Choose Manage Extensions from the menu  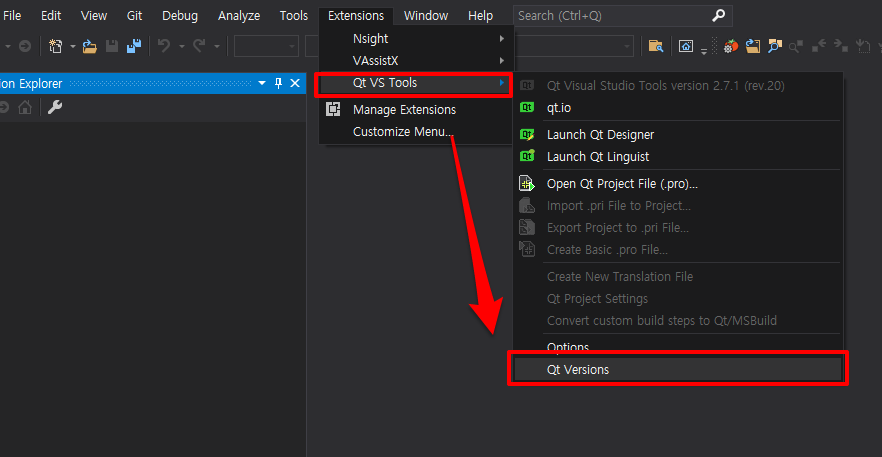coord(416,110)
